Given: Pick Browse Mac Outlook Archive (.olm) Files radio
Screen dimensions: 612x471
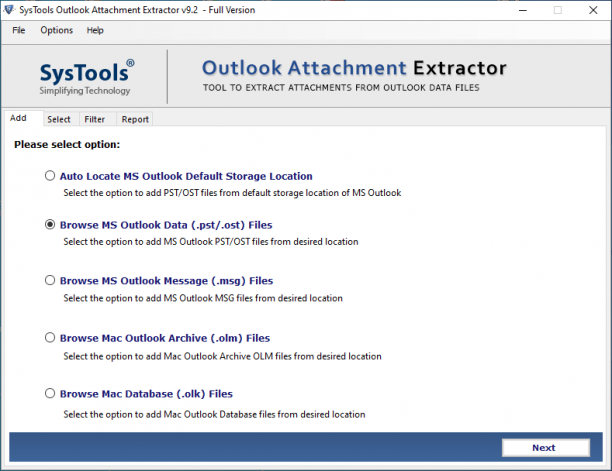Looking at the screenshot, I should pyautogui.click(x=50, y=337).
